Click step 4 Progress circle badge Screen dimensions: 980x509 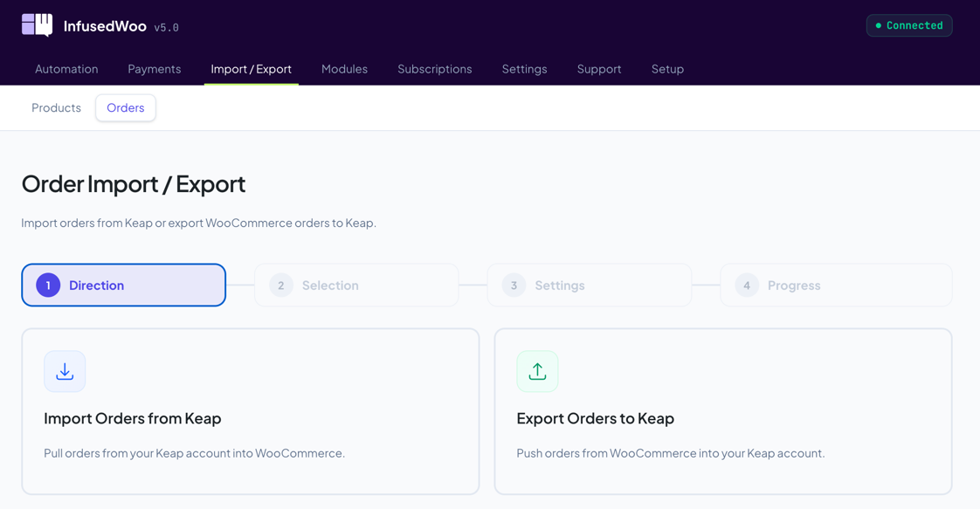point(747,285)
